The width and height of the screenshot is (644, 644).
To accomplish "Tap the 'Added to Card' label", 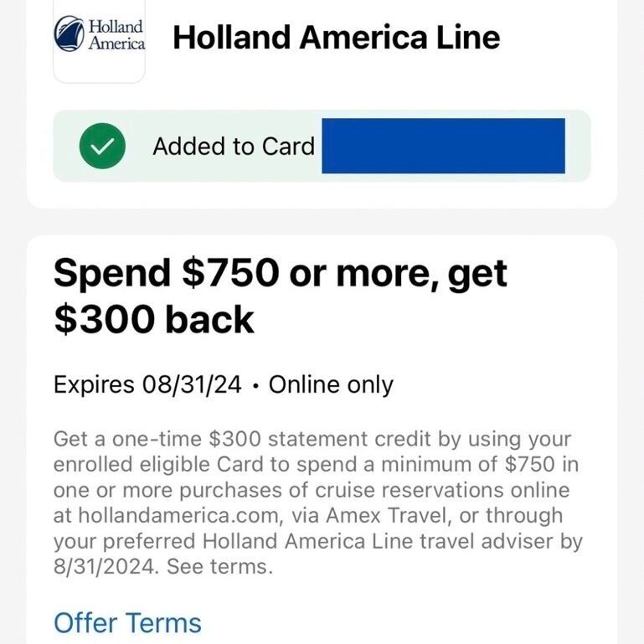I will 234,147.
